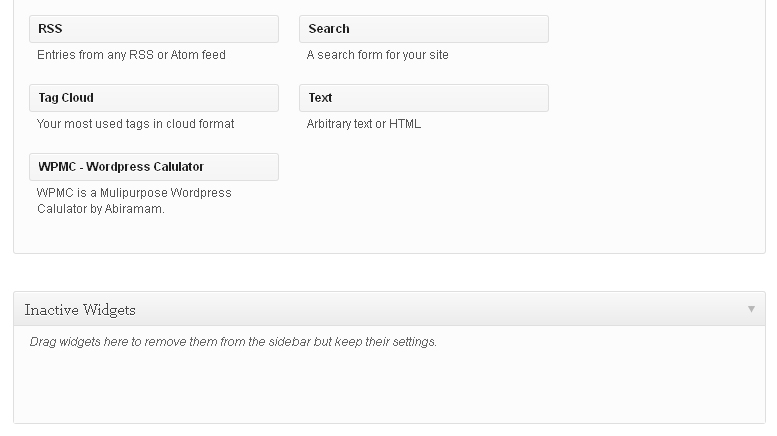Screen dimensions: 777x436
Task: Click the Inactive Widgets heading text
Action: coord(80,310)
